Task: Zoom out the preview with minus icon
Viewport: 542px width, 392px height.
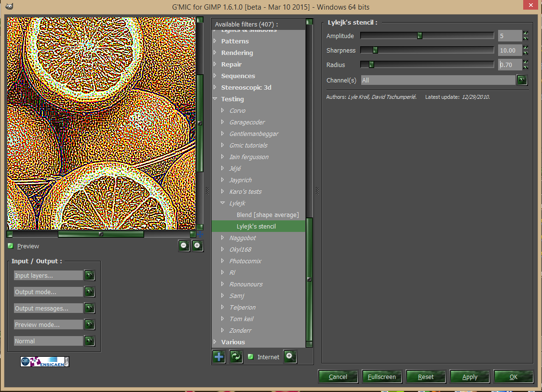Action: [x=184, y=246]
